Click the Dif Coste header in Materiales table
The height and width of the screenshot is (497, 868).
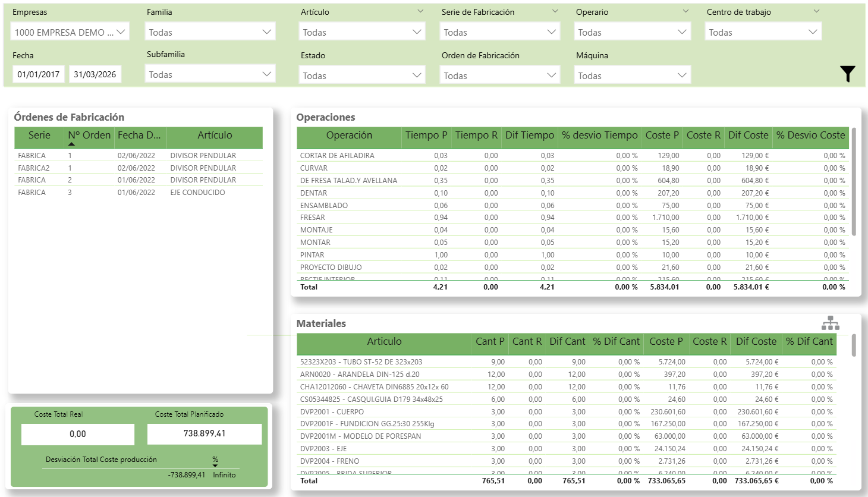click(756, 342)
